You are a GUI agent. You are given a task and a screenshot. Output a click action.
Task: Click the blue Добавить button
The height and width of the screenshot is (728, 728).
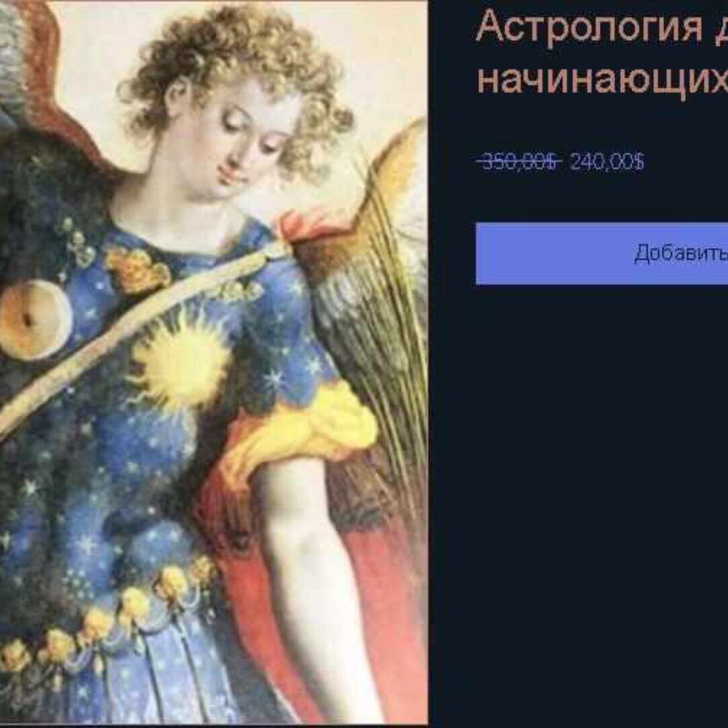(602, 253)
